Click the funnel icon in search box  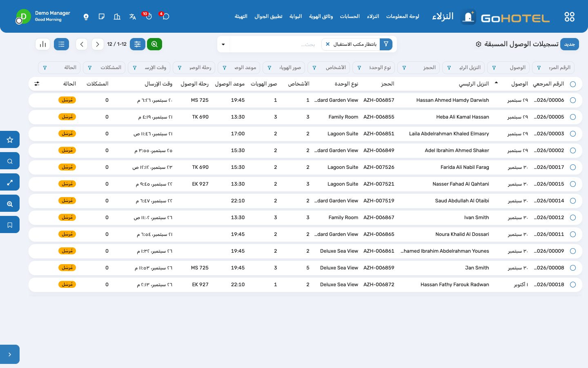point(386,44)
